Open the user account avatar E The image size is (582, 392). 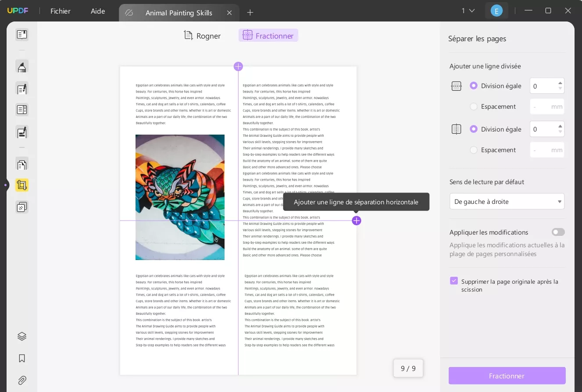pos(496,11)
